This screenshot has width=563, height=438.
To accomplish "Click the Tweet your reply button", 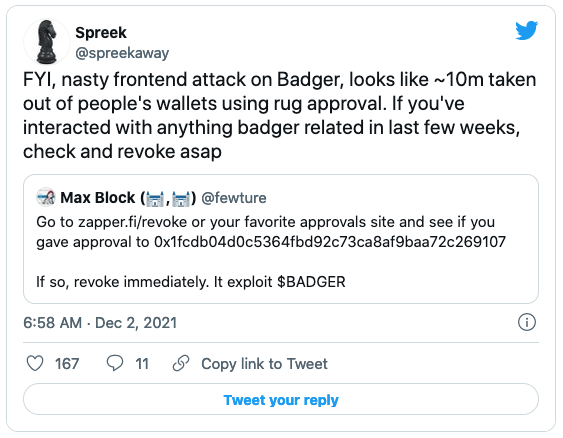I will (281, 400).
